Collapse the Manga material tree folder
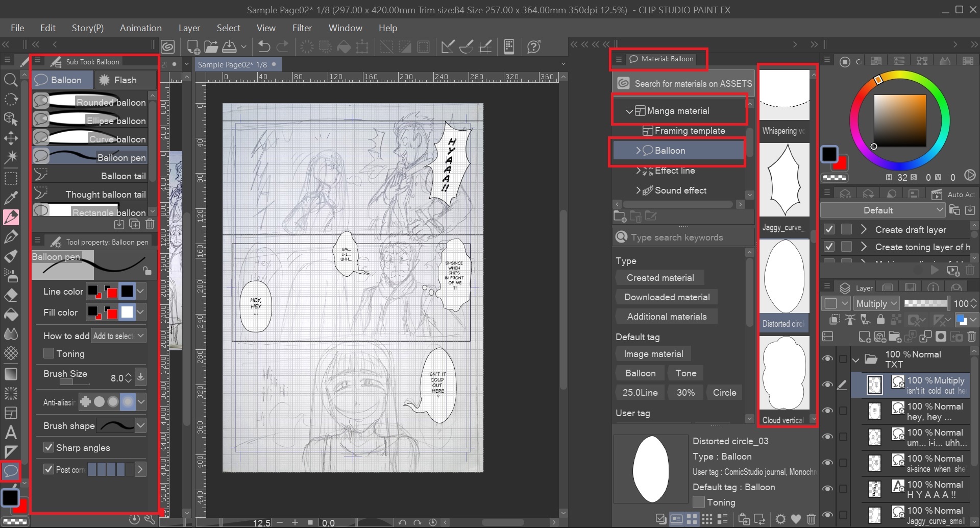The height and width of the screenshot is (528, 980). [x=629, y=111]
